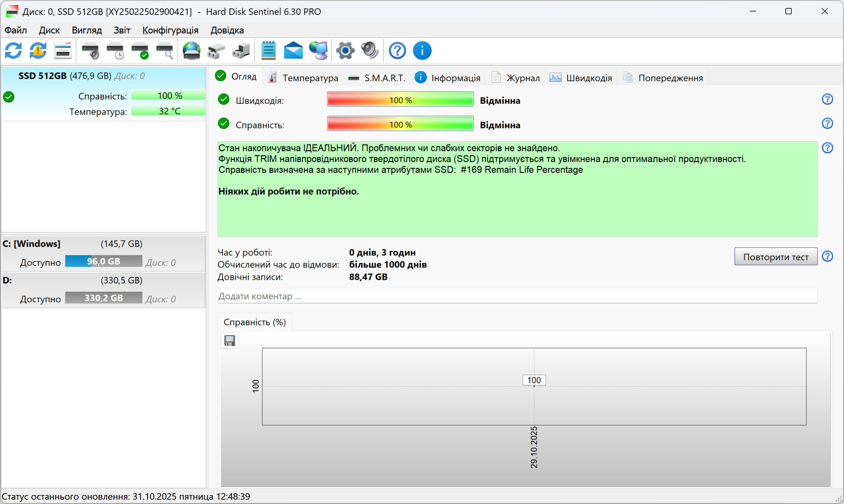Screen dimensions: 844x504
Task: Click the blue info circle toolbar icon
Action: tap(422, 51)
